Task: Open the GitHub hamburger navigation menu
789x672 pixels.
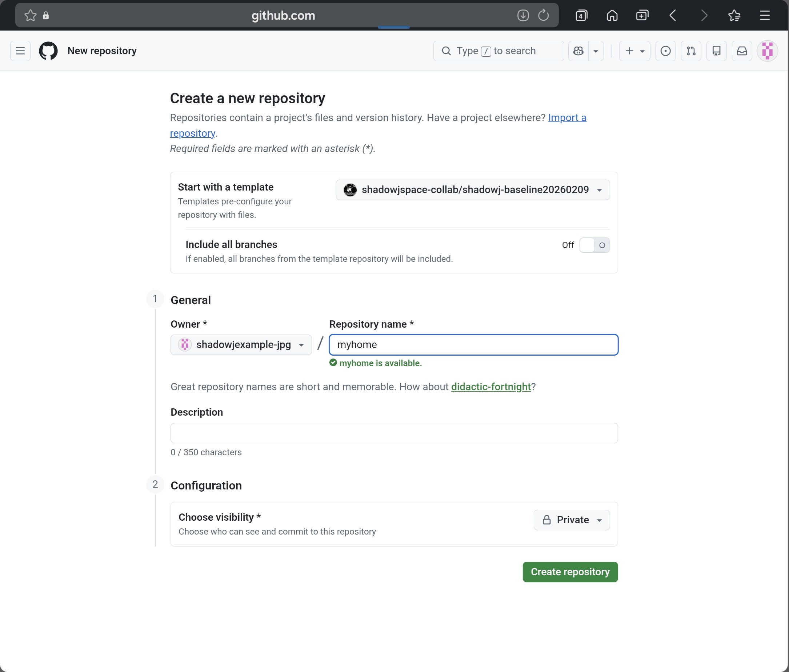Action: click(20, 51)
